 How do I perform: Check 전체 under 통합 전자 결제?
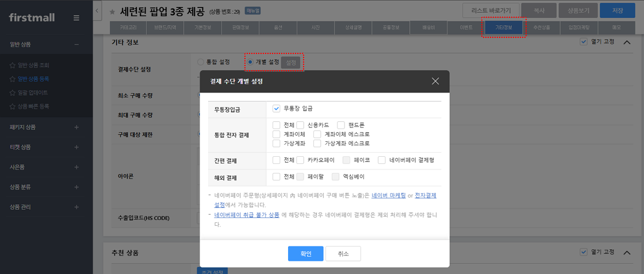[276, 125]
